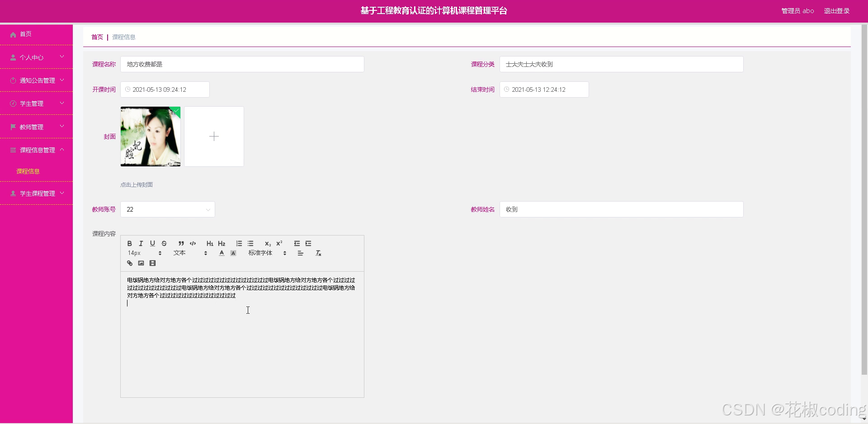This screenshot has height=424, width=868.
Task: Open the text color picker
Action: click(222, 253)
